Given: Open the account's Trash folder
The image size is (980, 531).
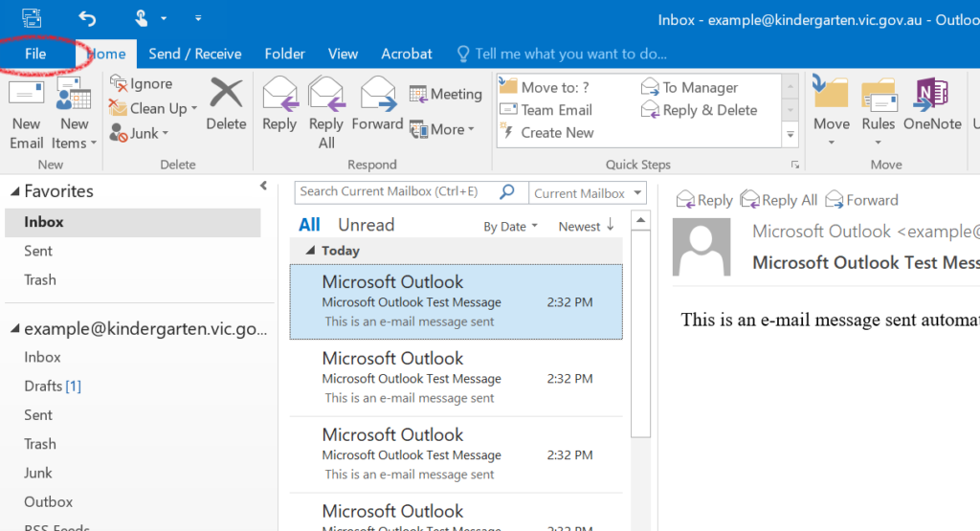Looking at the screenshot, I should coord(40,444).
